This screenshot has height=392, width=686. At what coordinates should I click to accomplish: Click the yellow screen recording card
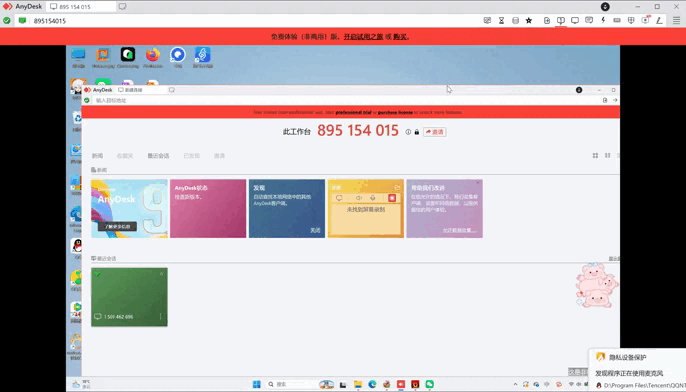coord(366,209)
